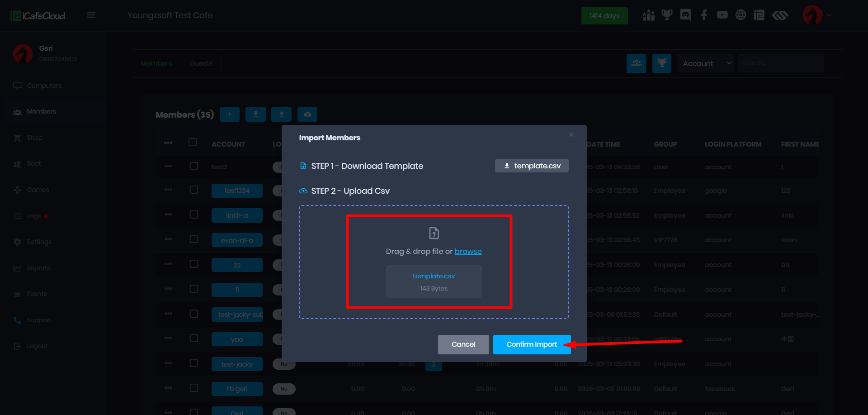Click the browse file link

click(x=468, y=252)
